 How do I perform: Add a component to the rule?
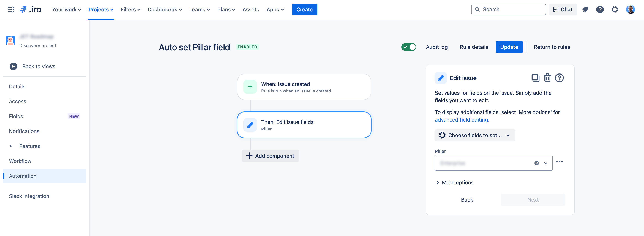click(270, 156)
